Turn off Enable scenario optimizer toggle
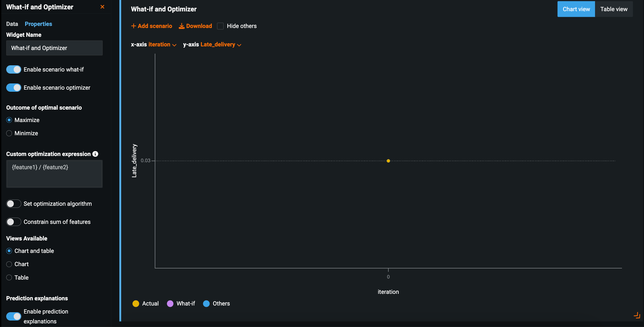Image resolution: width=644 pixels, height=327 pixels. (x=14, y=88)
